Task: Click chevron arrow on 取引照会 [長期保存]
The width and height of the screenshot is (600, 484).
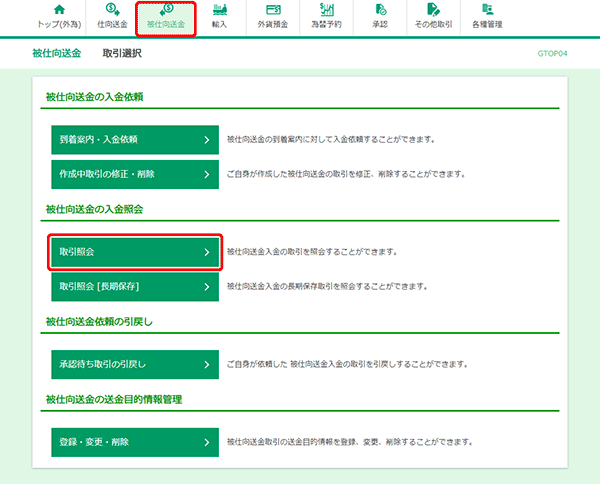Action: pyautogui.click(x=206, y=287)
